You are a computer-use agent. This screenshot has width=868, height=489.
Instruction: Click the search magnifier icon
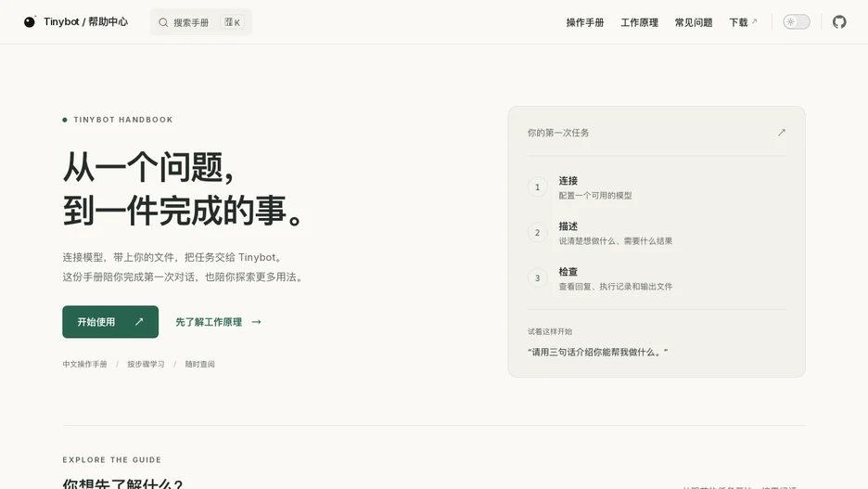pyautogui.click(x=163, y=22)
